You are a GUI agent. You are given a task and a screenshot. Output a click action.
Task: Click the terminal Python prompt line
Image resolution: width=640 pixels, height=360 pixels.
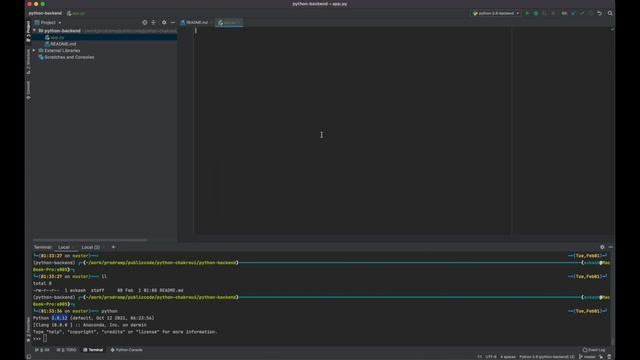pos(40,338)
